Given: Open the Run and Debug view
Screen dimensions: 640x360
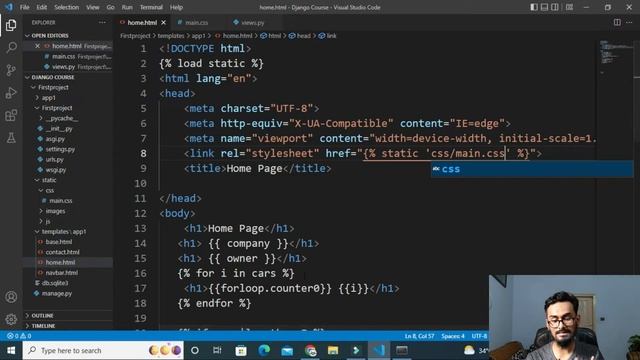Looking at the screenshot, I should (x=11, y=93).
